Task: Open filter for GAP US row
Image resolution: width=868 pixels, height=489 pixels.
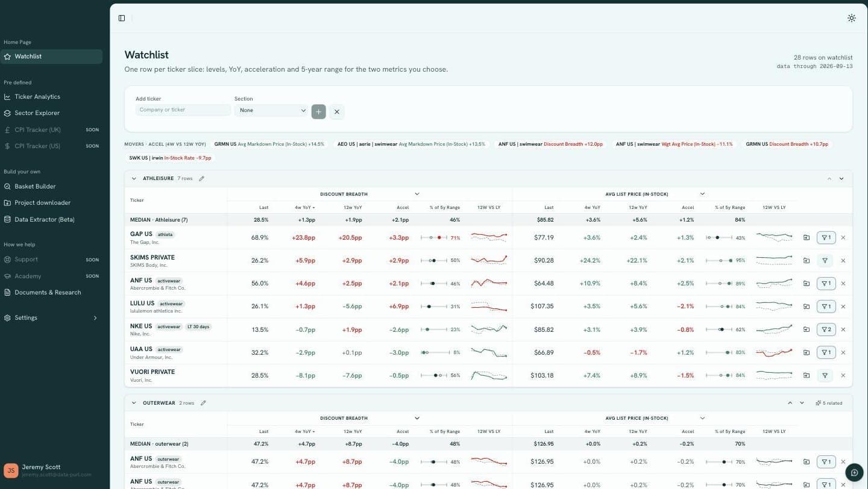Action: (826, 238)
